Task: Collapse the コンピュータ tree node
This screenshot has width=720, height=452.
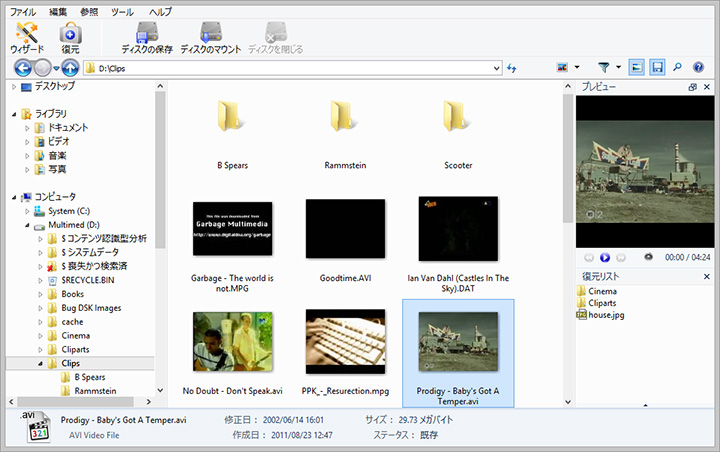Action: (x=14, y=198)
